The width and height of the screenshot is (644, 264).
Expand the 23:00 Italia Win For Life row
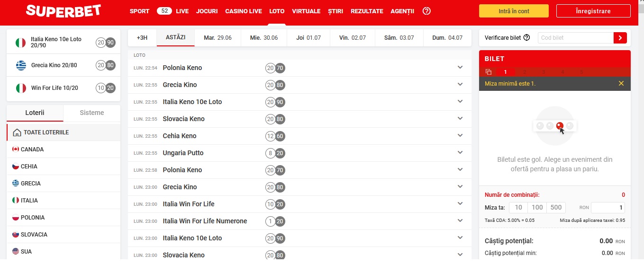[460, 203]
